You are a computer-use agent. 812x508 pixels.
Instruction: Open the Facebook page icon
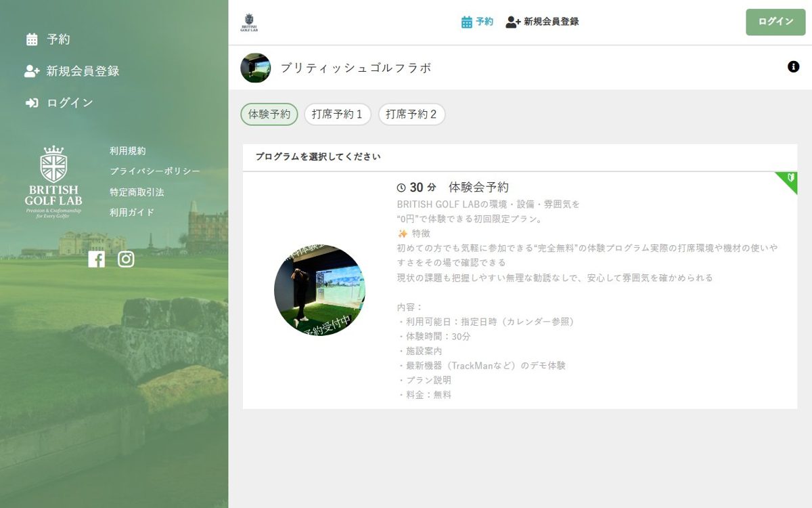tap(96, 259)
